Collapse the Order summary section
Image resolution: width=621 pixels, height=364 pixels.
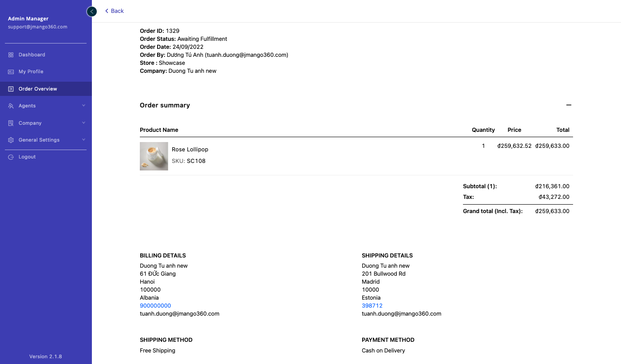569,105
